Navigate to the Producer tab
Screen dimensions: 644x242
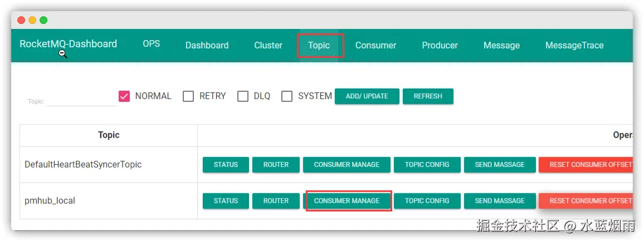point(440,46)
